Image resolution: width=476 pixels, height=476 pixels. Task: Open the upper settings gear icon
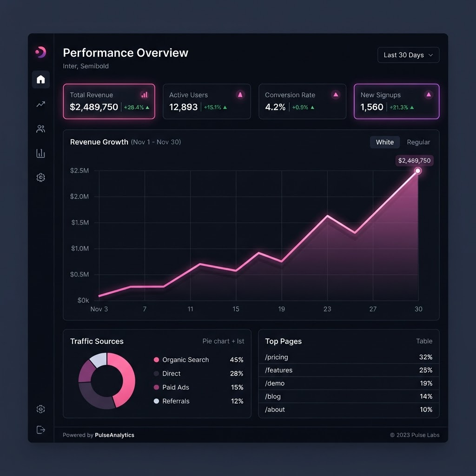coord(41,177)
